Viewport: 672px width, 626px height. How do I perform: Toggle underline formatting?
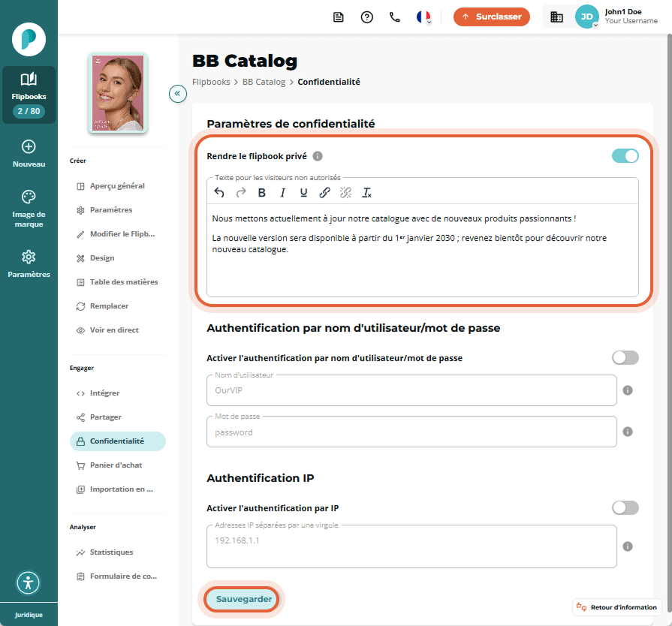tap(303, 193)
